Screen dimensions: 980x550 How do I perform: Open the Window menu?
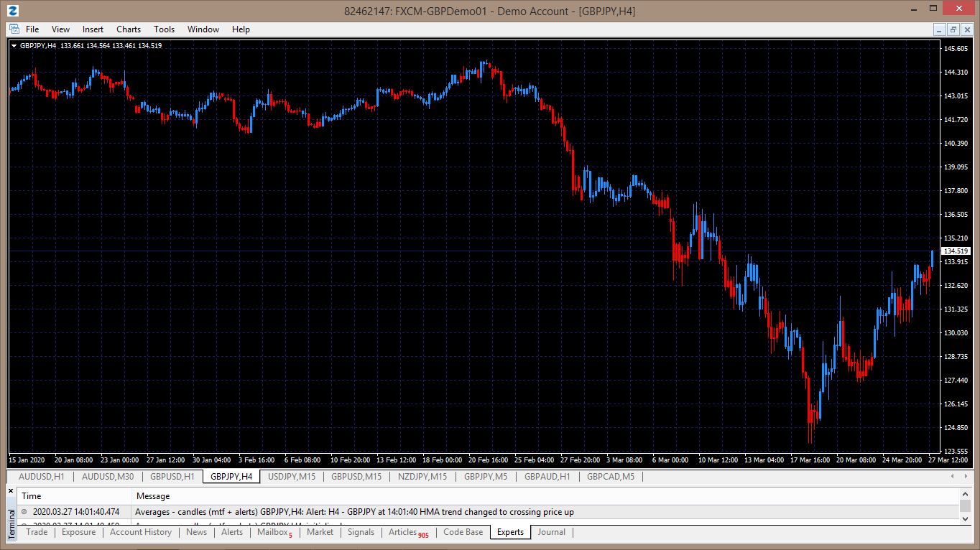[x=203, y=29]
